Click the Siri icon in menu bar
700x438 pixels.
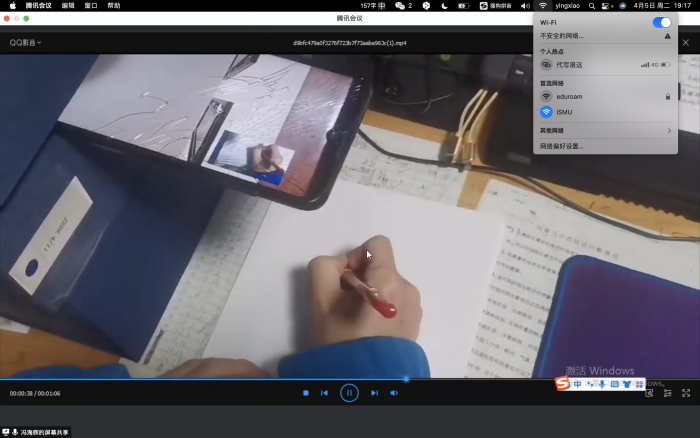(x=623, y=6)
